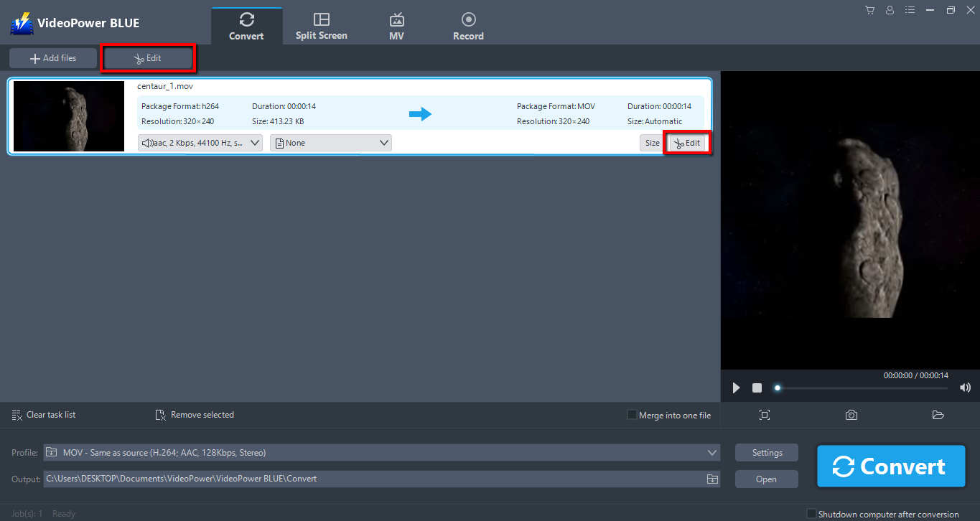Open the audio track dropdown for centaur_1.mov
Viewport: 980px width, 521px height.
pos(200,142)
